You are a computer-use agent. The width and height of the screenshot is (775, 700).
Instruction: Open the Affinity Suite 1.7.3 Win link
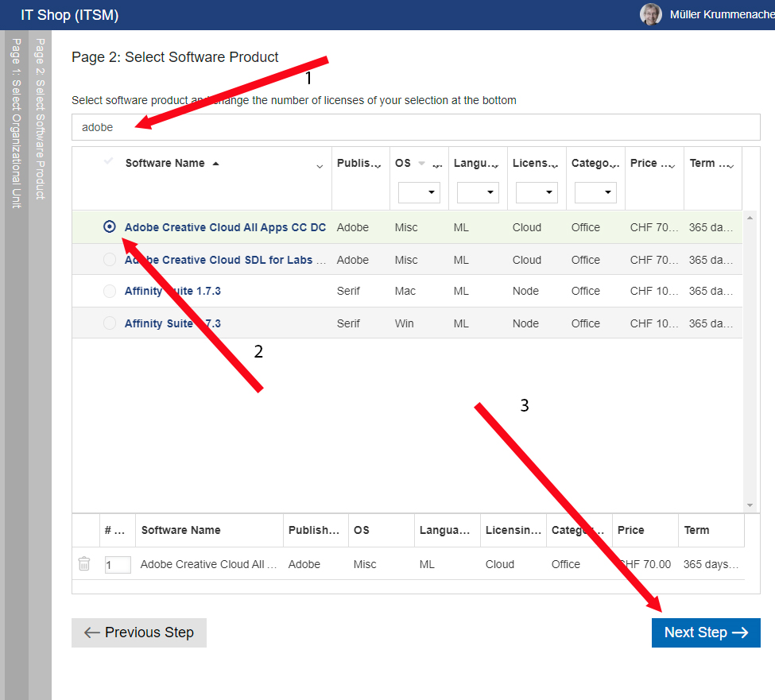172,323
